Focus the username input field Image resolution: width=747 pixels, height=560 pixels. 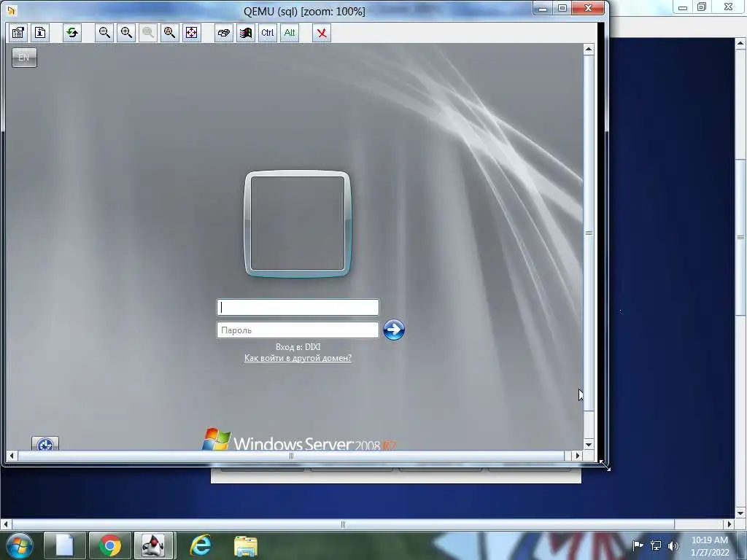(298, 307)
